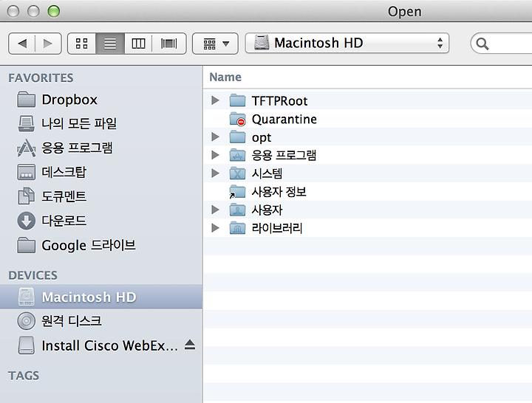The image size is (532, 403).
Task: Select the TFTPRoot row
Action: click(368, 100)
